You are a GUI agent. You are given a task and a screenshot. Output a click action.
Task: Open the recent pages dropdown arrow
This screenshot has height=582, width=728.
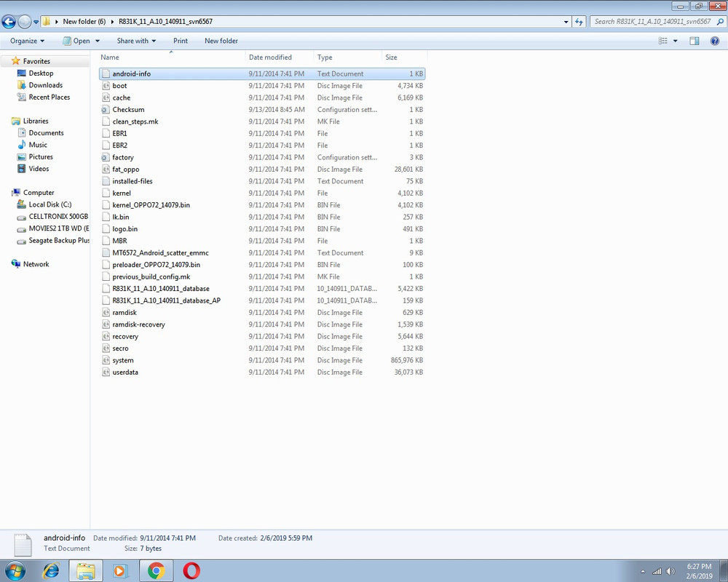point(36,22)
